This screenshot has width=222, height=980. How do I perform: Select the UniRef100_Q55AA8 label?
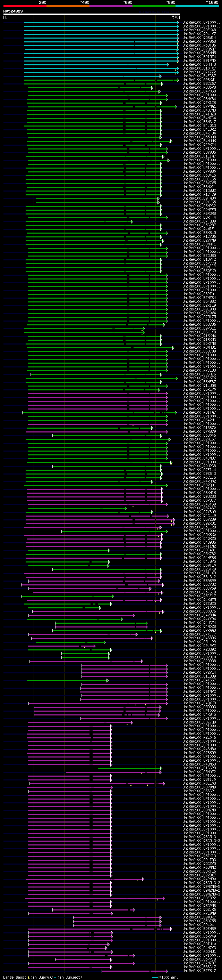point(199,137)
